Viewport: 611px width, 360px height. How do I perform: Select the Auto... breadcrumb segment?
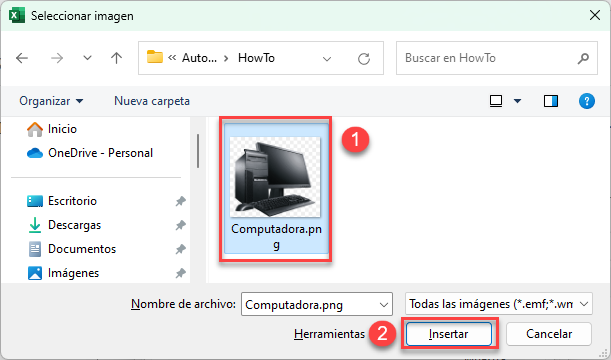pyautogui.click(x=200, y=58)
